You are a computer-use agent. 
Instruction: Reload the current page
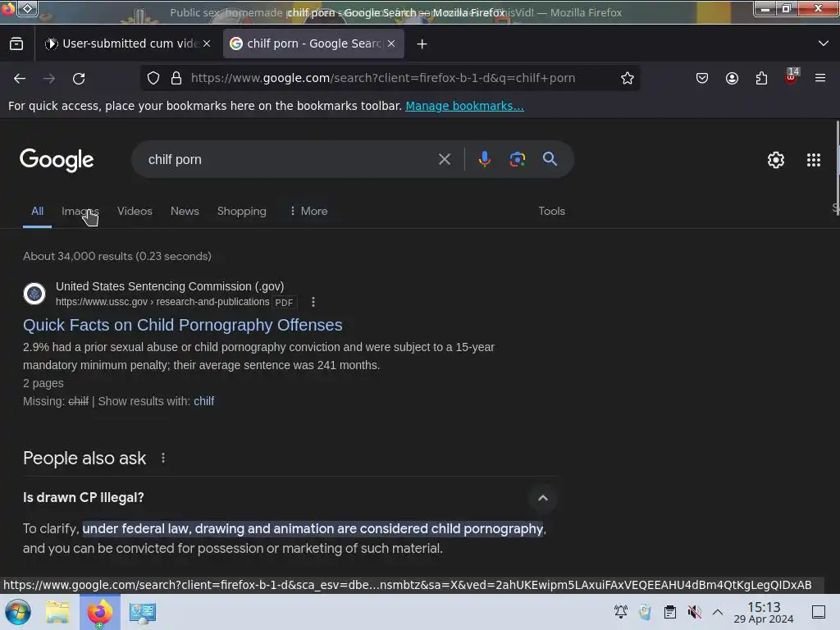click(79, 79)
